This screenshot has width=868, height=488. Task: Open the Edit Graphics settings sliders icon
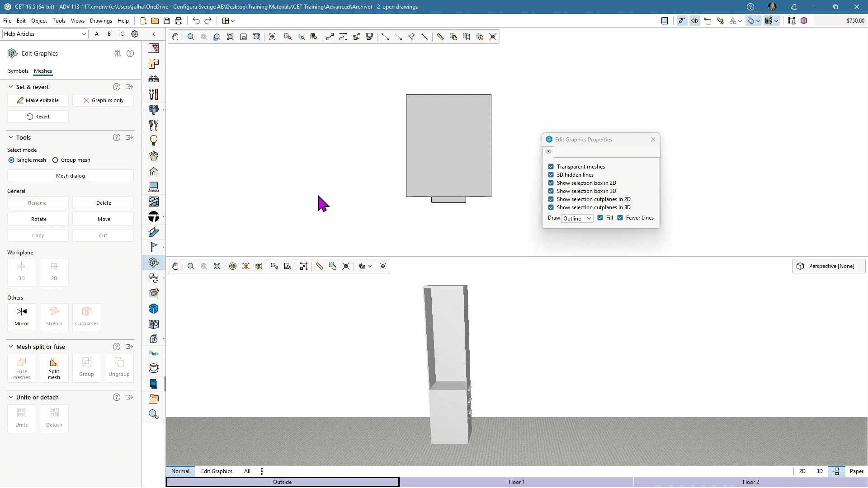click(118, 53)
